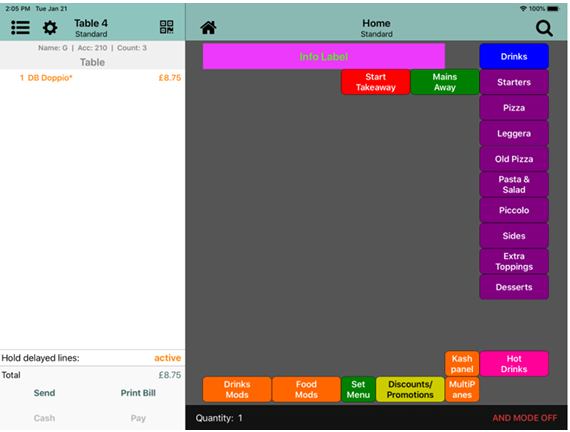
Task: Go to Home via house icon
Action: tap(209, 28)
